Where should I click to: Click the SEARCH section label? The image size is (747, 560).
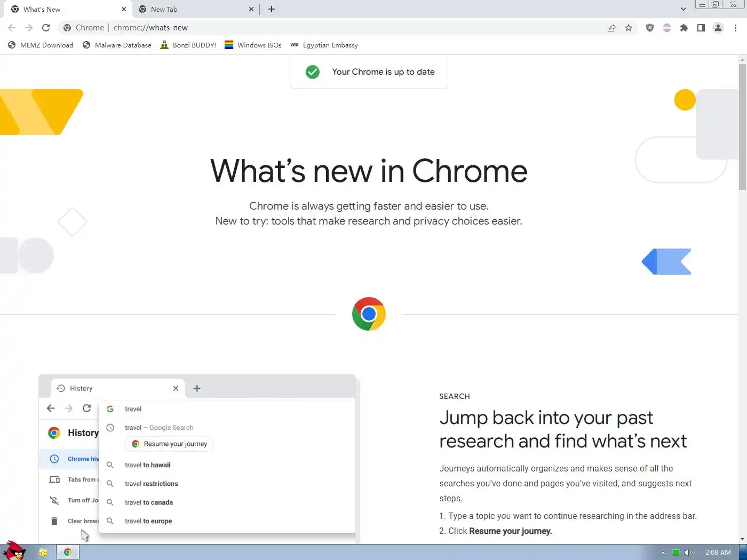click(x=455, y=396)
